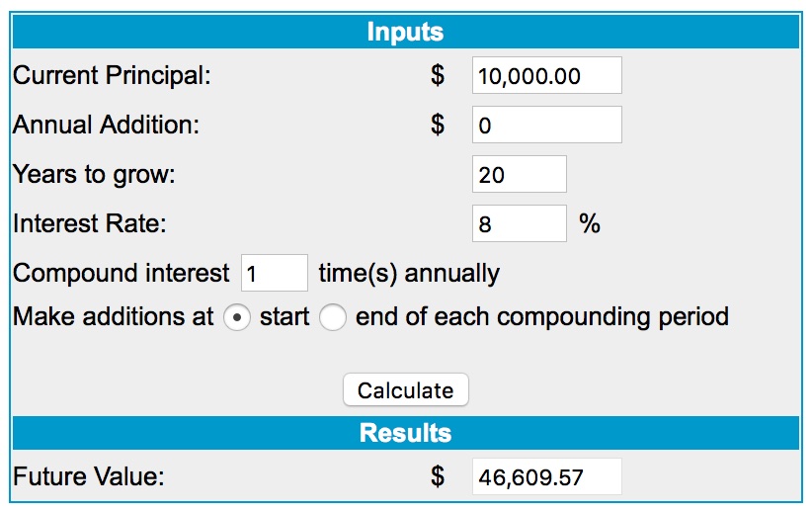Image resolution: width=812 pixels, height=512 pixels.
Task: Click the "end of each compounding period" text
Action: coord(541,317)
